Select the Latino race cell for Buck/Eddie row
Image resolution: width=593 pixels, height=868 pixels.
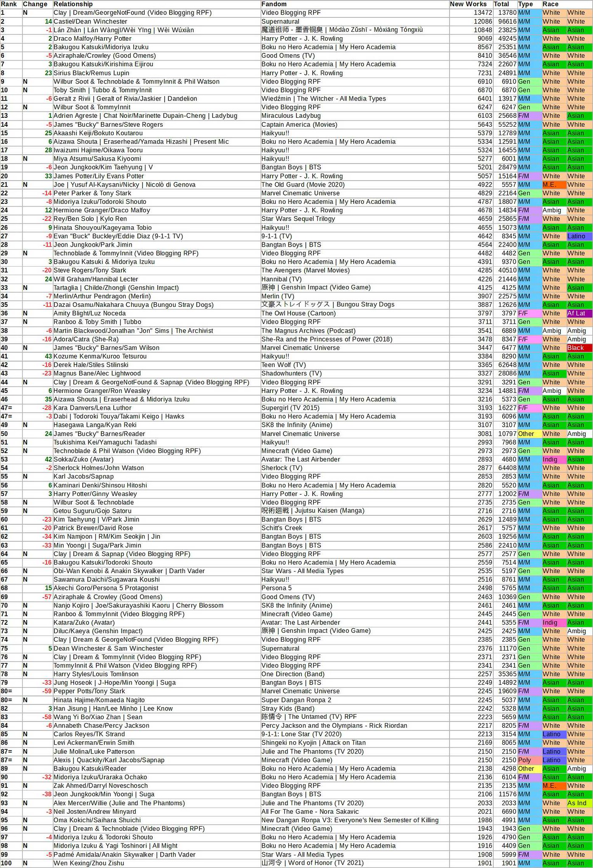click(x=579, y=236)
